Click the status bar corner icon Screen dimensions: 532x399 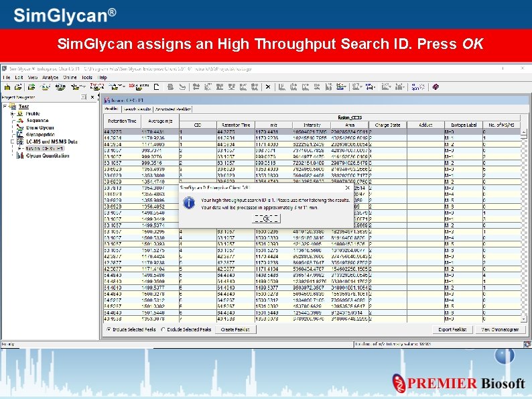[x=527, y=344]
